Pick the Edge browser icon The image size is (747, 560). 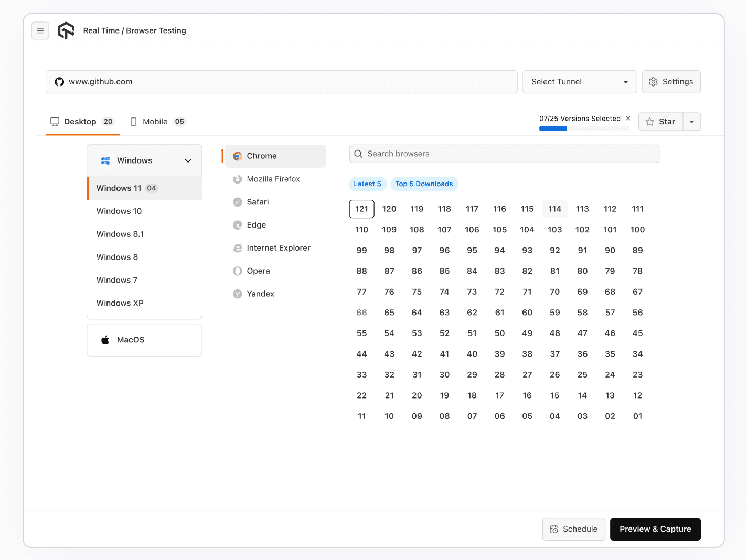coord(238,225)
